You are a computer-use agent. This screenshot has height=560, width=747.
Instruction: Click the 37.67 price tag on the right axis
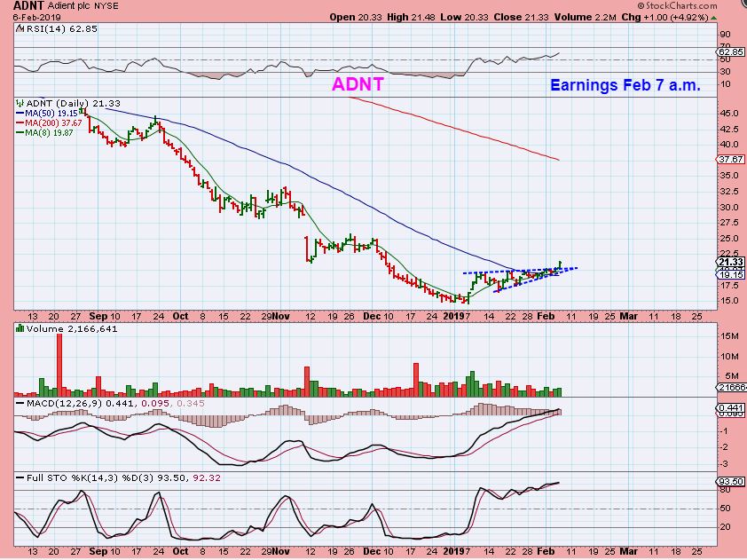[731, 159]
